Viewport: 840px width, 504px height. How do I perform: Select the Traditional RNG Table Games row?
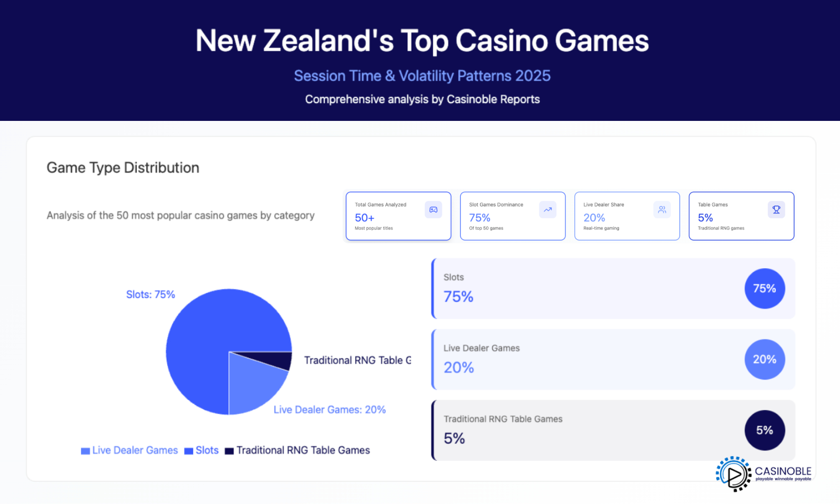(587, 430)
